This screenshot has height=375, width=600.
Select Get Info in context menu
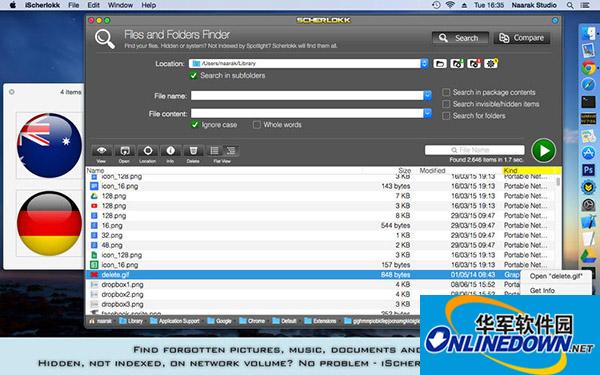542,290
